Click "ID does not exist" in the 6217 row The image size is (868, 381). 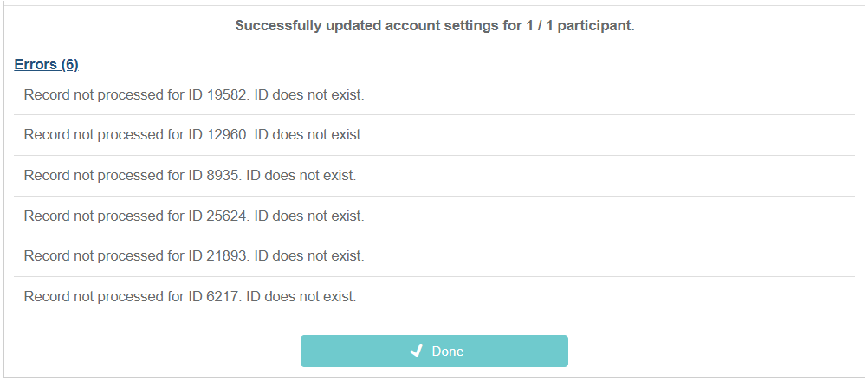point(301,297)
